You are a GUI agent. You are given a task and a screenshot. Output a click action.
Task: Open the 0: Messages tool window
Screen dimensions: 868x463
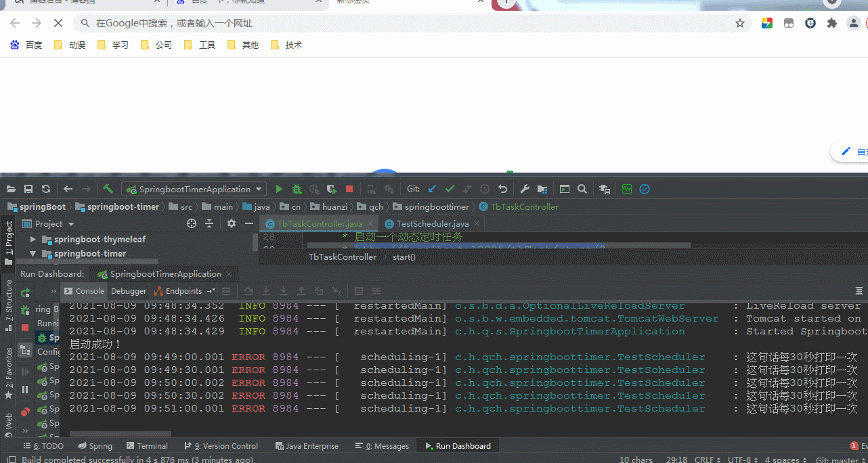[x=383, y=446]
